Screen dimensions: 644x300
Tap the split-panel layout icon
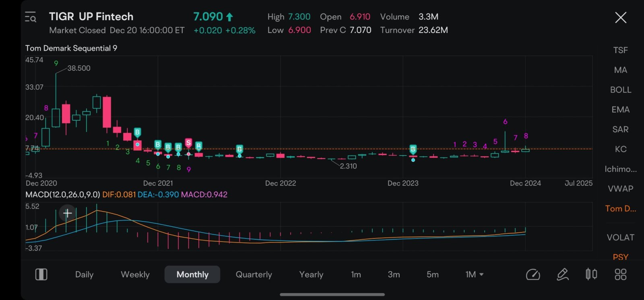41,274
